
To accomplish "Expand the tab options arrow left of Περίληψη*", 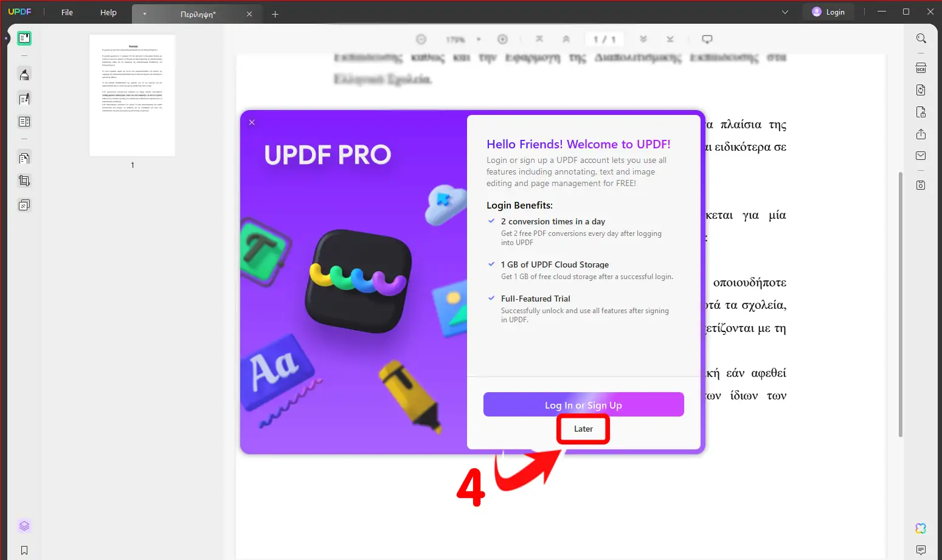I will tap(145, 14).
